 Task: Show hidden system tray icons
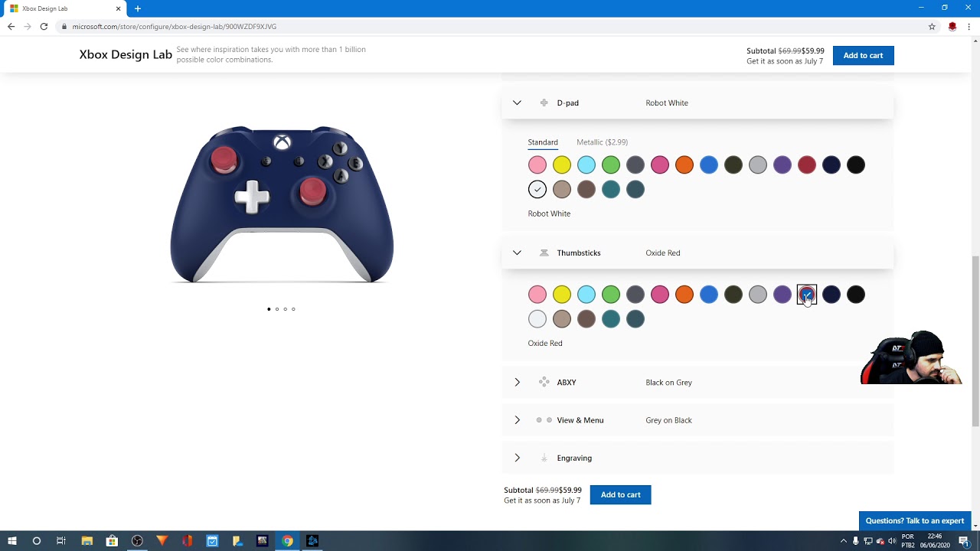[x=844, y=541]
